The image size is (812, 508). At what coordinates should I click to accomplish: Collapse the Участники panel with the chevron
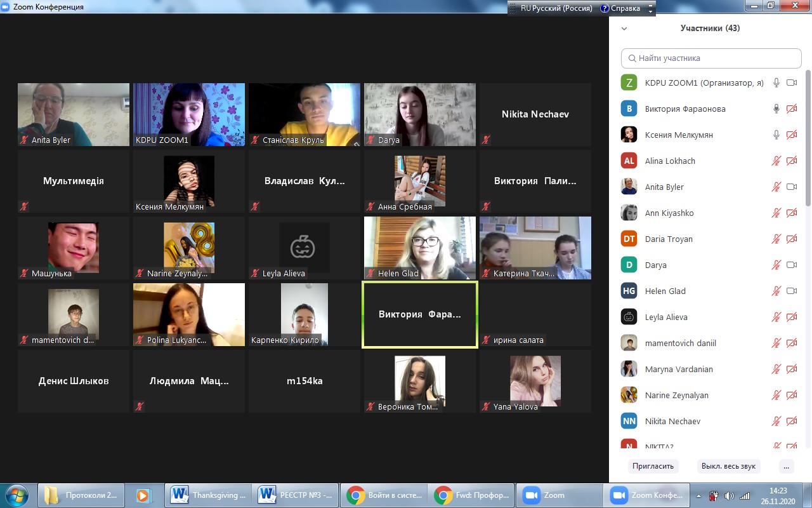(x=624, y=29)
